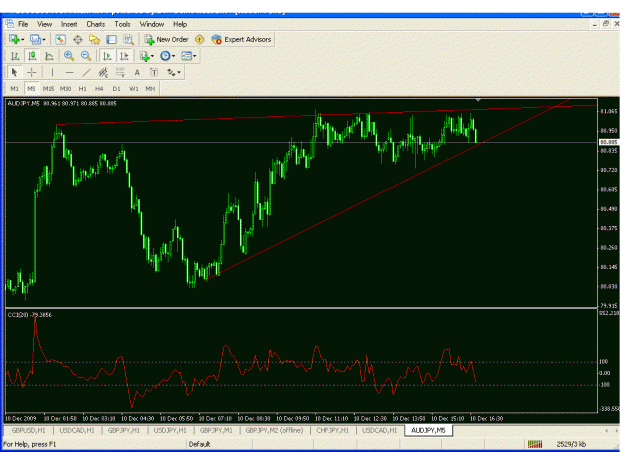Image resolution: width=625 pixels, height=452 pixels.
Task: Click the Default profile status text
Action: tap(199, 444)
